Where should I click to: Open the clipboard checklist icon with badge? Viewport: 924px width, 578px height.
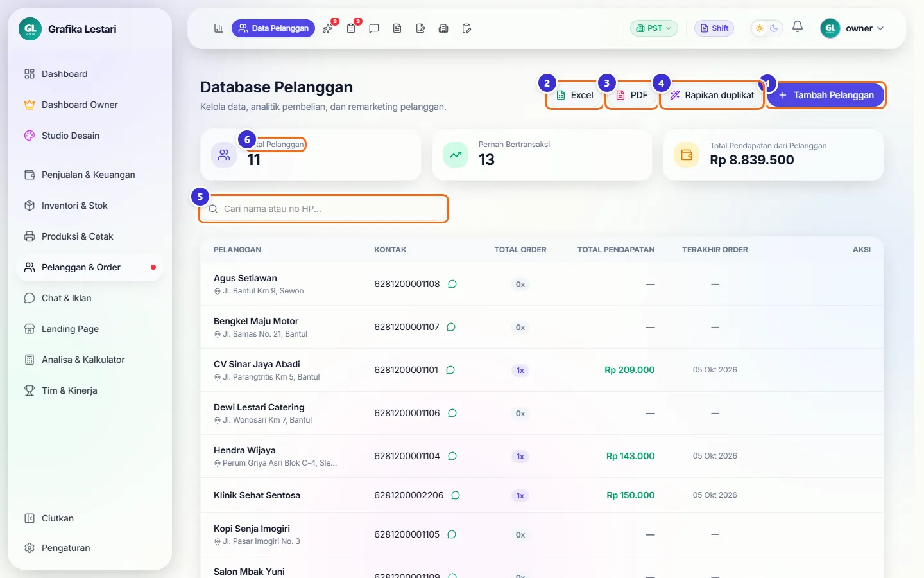tap(351, 28)
